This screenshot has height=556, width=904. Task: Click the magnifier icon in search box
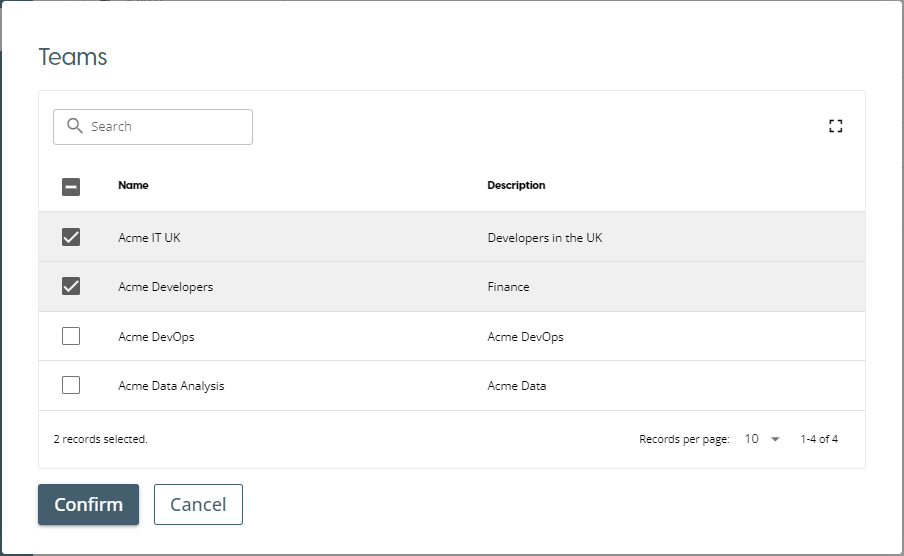(x=74, y=126)
